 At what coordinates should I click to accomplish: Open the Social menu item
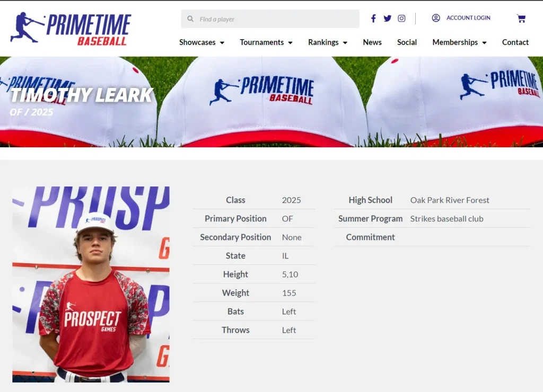click(407, 42)
